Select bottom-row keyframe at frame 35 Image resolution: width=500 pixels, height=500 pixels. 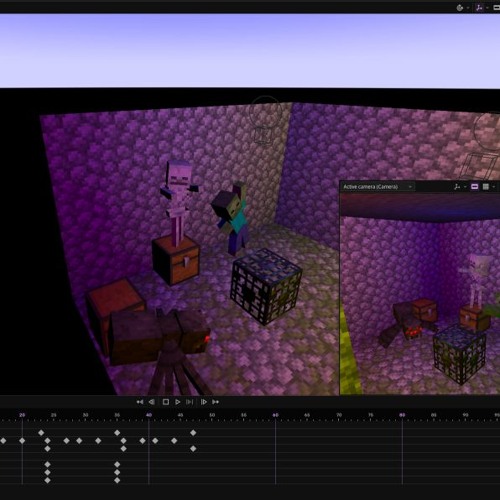point(117,480)
